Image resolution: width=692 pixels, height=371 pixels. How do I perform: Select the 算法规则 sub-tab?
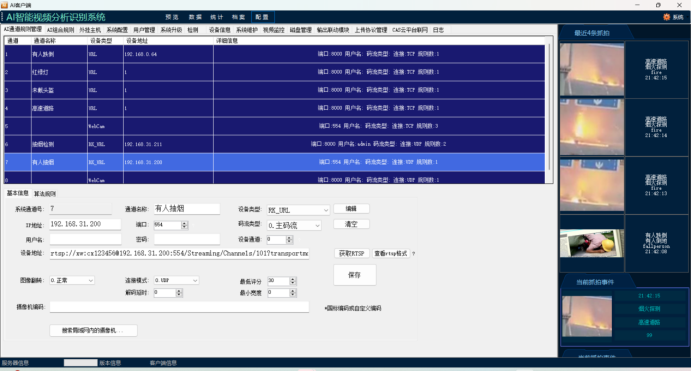click(x=45, y=194)
